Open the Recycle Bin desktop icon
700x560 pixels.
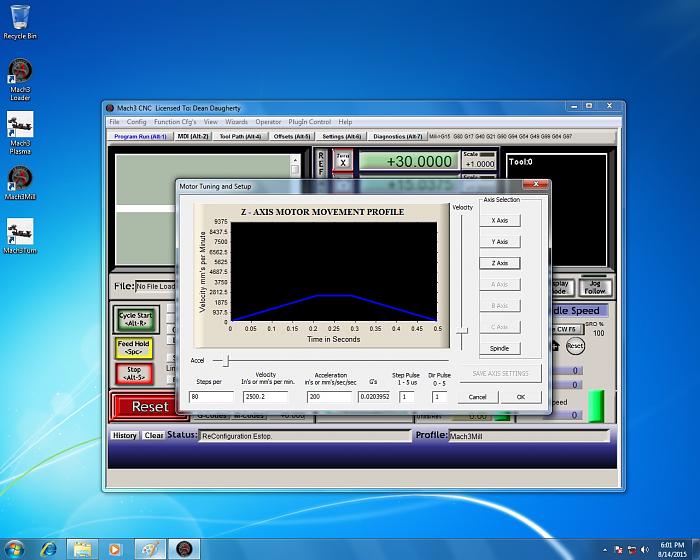[x=20, y=22]
